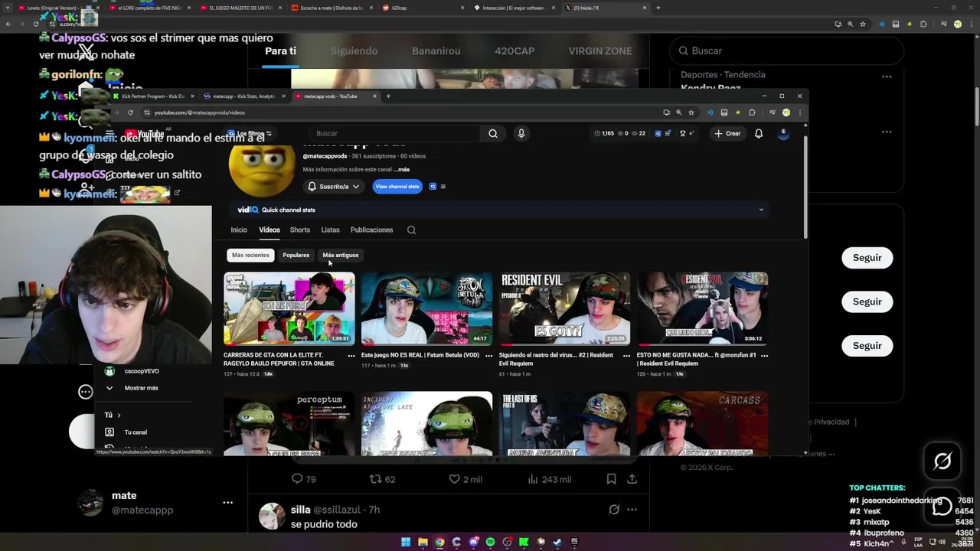Activate YouTube voice search microphone
The height and width of the screenshot is (551, 980).
pos(521,133)
